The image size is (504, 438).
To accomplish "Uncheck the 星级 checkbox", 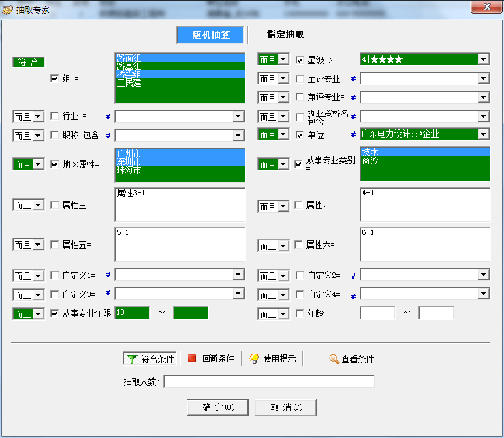I will coord(300,60).
